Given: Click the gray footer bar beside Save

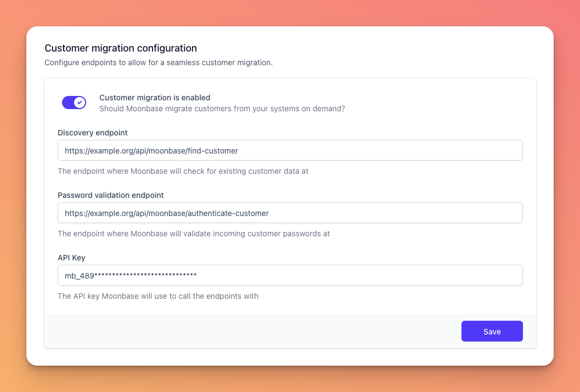Looking at the screenshot, I should coord(252,331).
